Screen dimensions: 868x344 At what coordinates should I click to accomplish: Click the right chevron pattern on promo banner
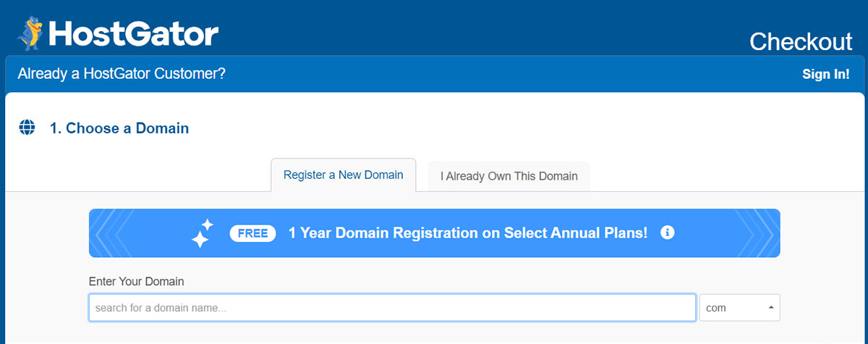click(757, 233)
